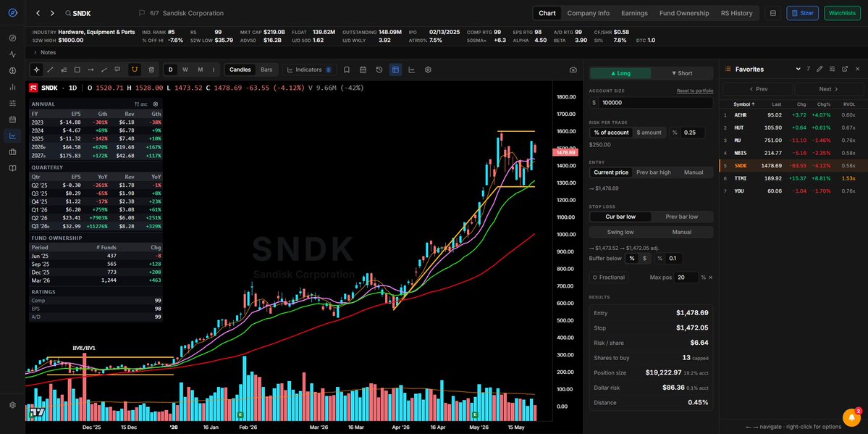Open the Earnings tab
This screenshot has height=434, width=868.
point(634,13)
